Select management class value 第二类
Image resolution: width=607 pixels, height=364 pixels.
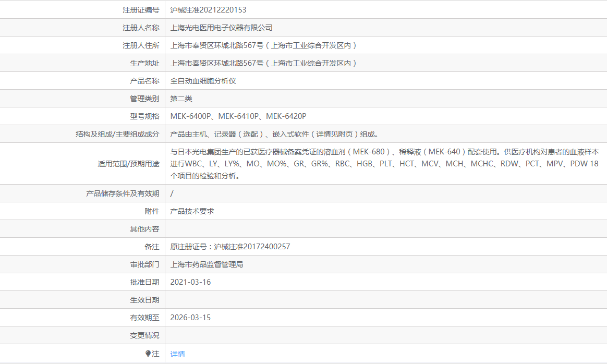(181, 99)
